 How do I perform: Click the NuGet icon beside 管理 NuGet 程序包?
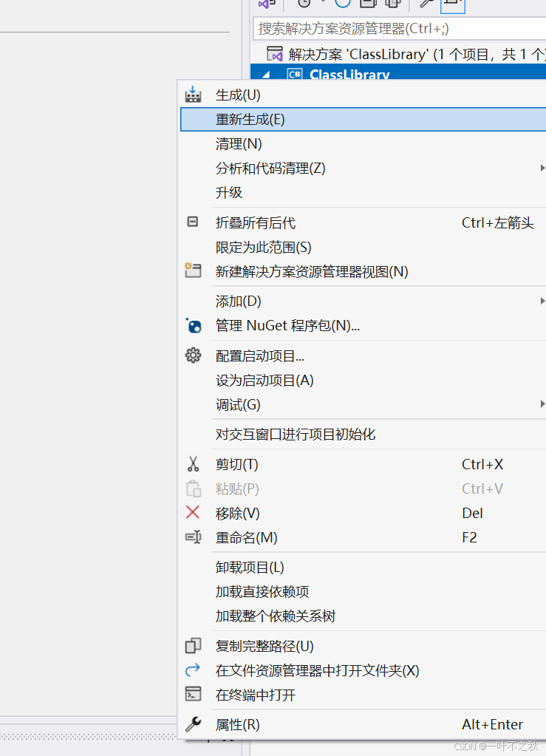[x=193, y=326]
